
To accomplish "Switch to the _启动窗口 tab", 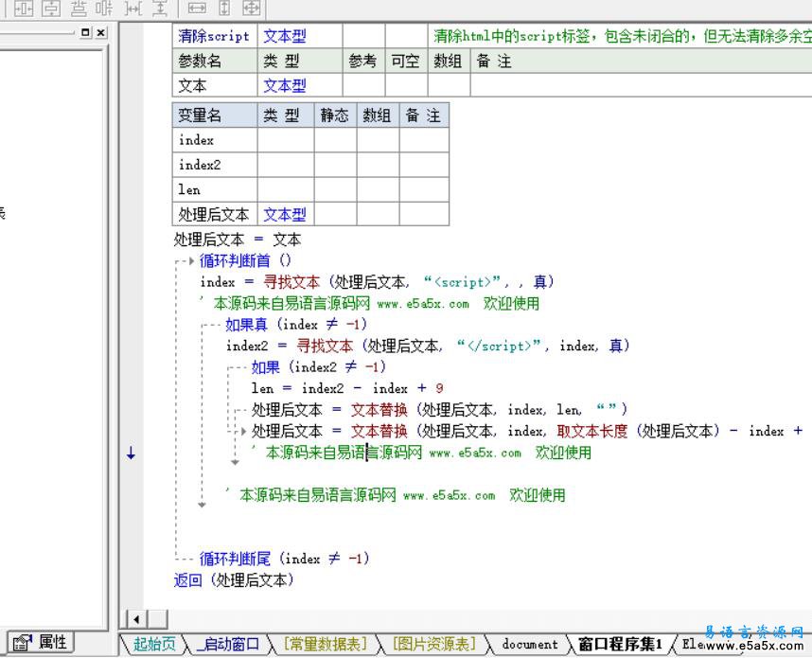I will click(228, 644).
